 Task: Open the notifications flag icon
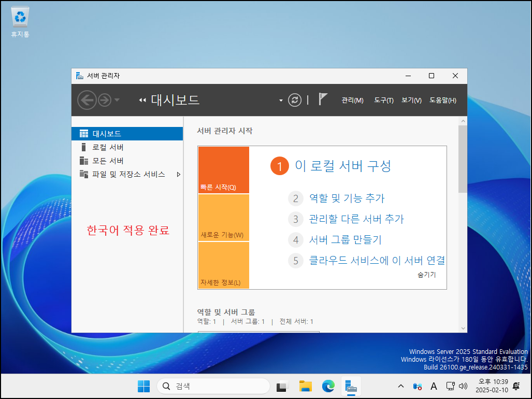point(323,99)
